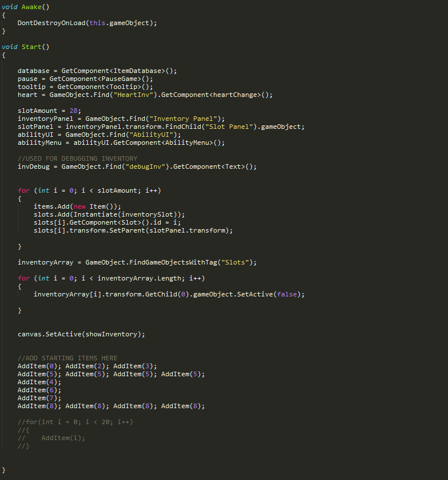This screenshot has width=448, height=480.
Task: Click the Start method name
Action: [31, 47]
